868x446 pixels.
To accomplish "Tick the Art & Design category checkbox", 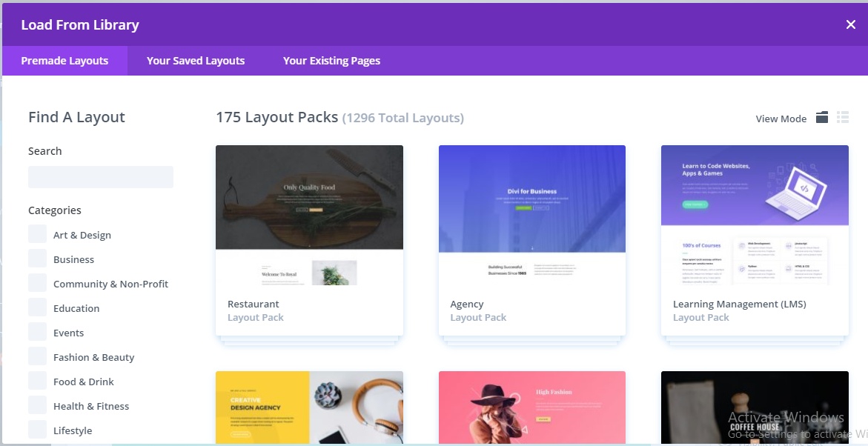I will pos(38,234).
